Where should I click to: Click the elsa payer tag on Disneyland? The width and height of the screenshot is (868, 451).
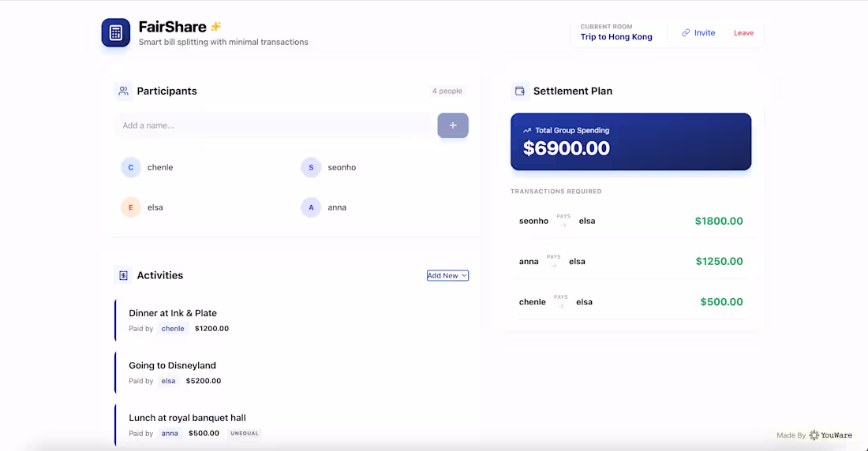coord(168,381)
